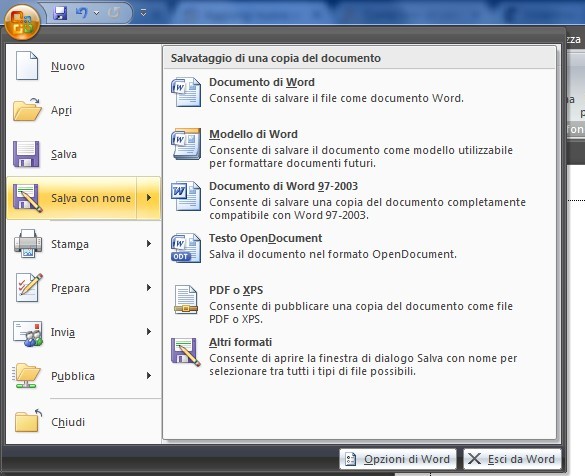Select the Documento di Word title

click(262, 82)
